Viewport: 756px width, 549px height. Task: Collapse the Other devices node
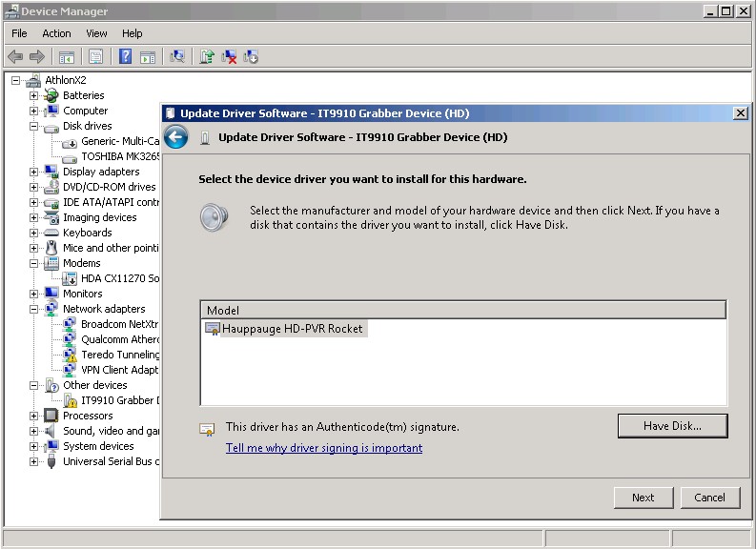tap(33, 385)
